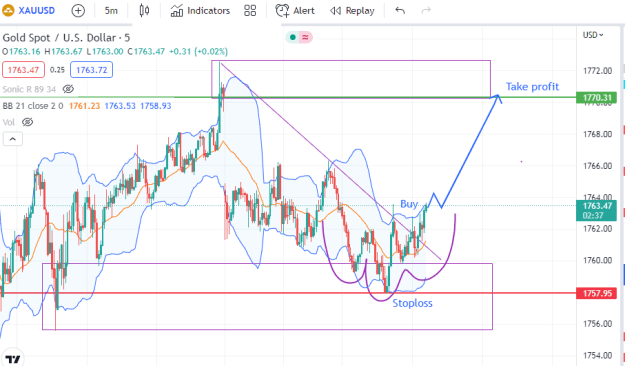The image size is (625, 366).
Task: Select the BB 21 close 2 0 indicator label
Action: click(x=33, y=106)
